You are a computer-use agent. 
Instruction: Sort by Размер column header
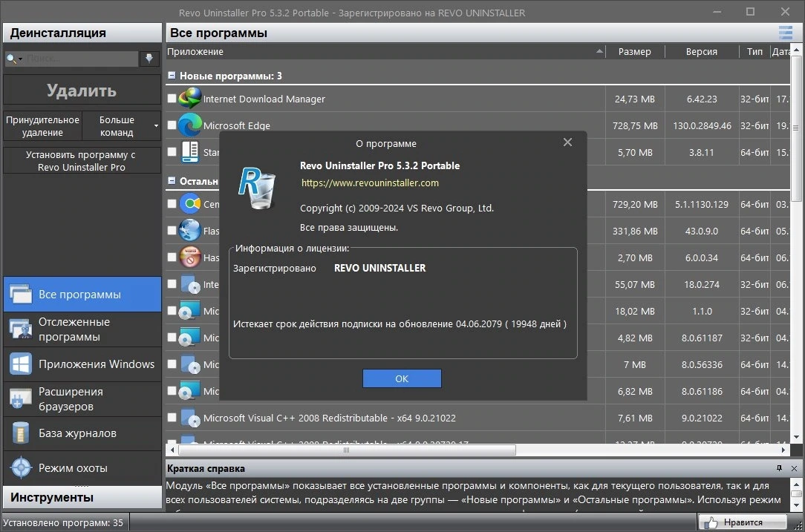635,51
